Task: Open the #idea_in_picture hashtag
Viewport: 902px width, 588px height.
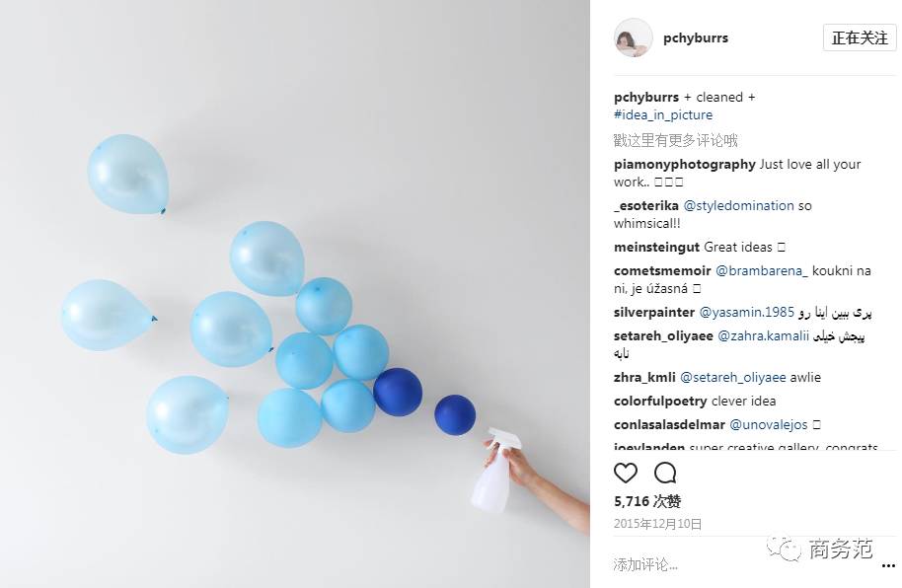Action: point(663,115)
